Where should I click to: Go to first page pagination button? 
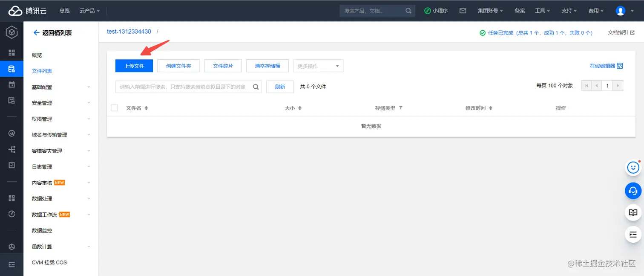click(586, 86)
